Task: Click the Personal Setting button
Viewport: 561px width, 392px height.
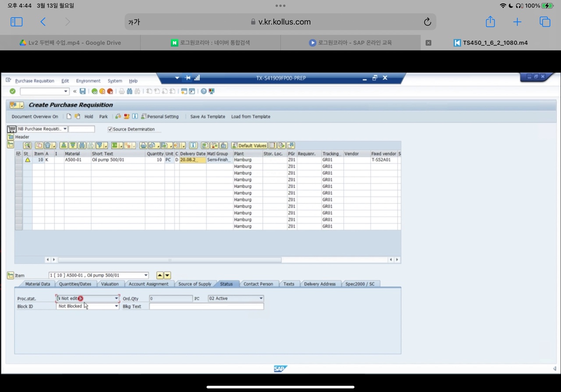Action: (x=160, y=117)
